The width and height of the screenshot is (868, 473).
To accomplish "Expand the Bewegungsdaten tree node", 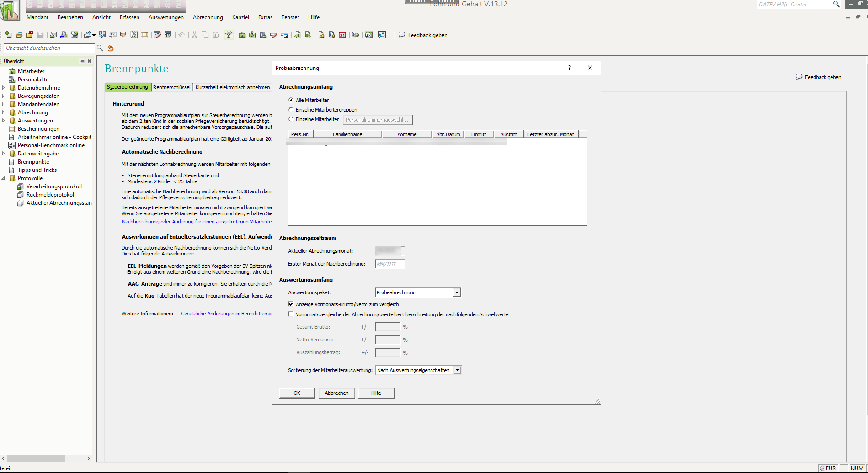I will point(4,96).
